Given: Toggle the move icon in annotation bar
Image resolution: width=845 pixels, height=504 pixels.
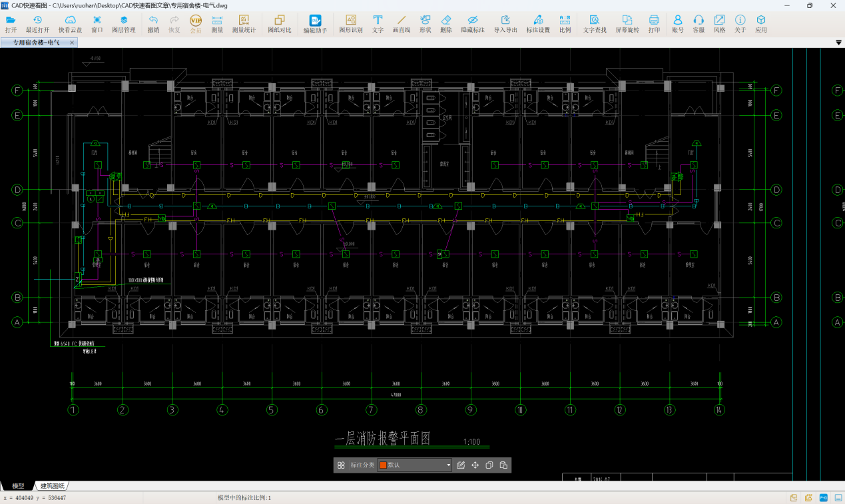Looking at the screenshot, I should (475, 465).
